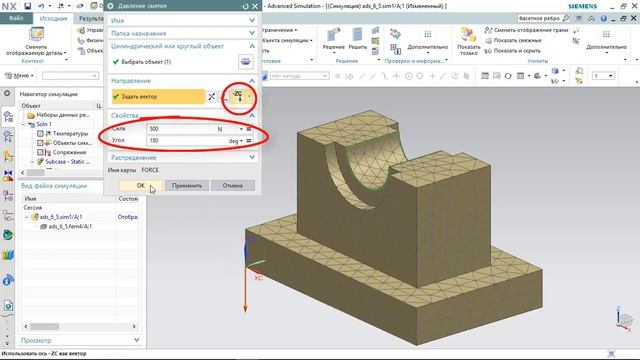640x360 pixels.
Task: Click the Save icon in the title bar
Action: 27,6
